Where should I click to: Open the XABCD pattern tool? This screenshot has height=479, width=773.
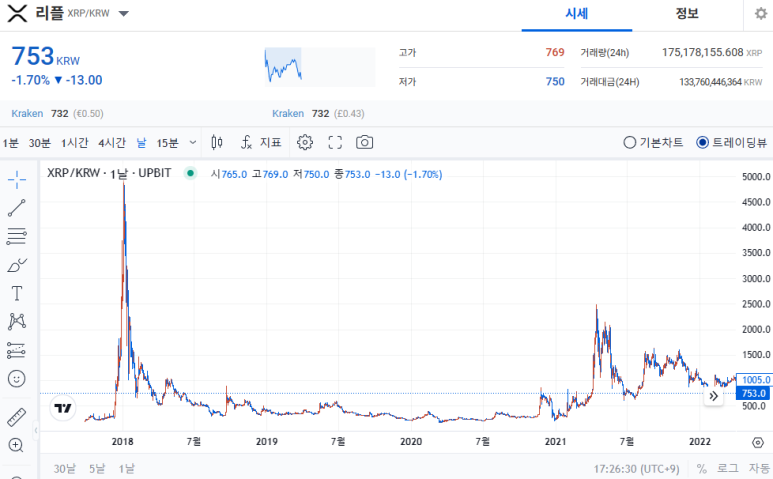click(x=17, y=321)
